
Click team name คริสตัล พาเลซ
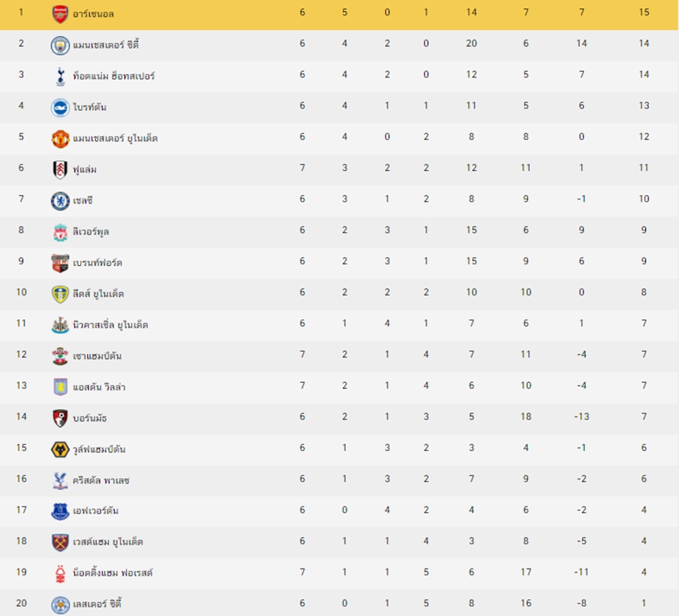tap(101, 480)
